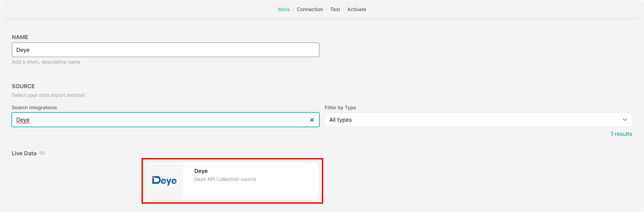The height and width of the screenshot is (212, 644).
Task: Click the 'Filter by Type' label
Action: click(340, 108)
